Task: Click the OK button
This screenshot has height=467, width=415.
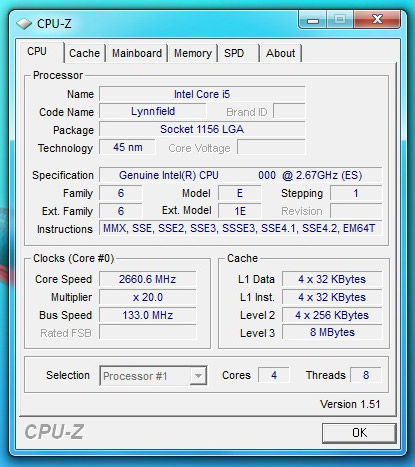Action: (x=359, y=433)
